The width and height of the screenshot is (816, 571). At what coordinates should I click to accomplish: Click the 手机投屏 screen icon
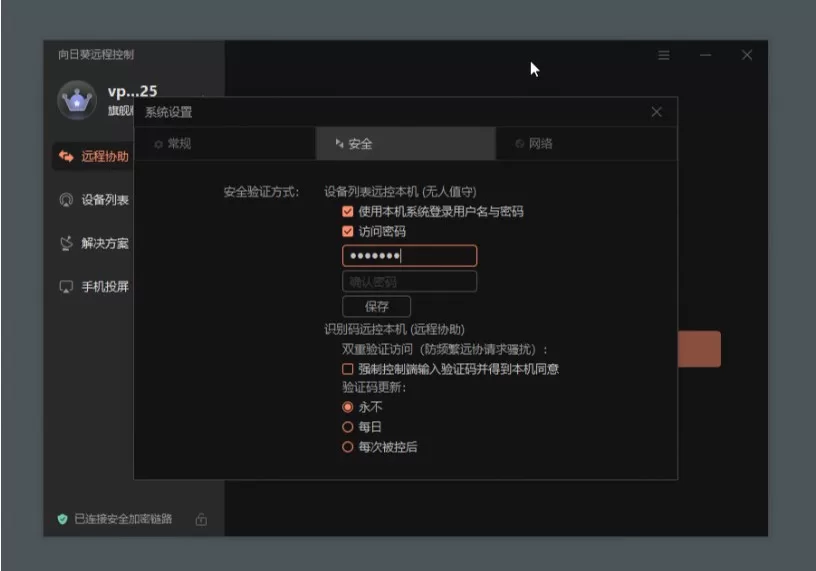(x=66, y=287)
